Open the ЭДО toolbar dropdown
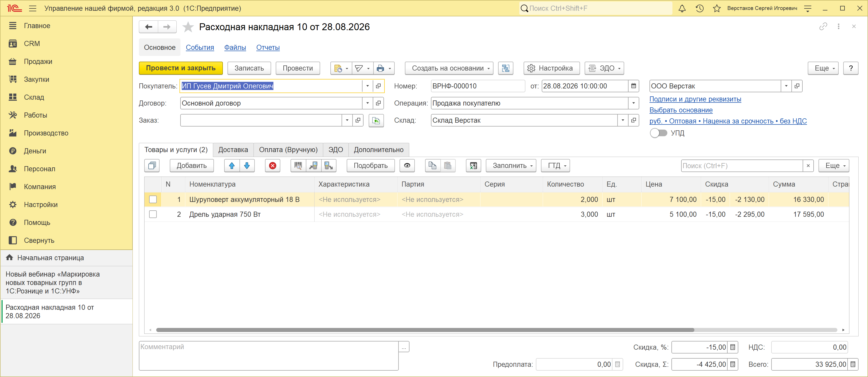The width and height of the screenshot is (868, 377). 604,68
